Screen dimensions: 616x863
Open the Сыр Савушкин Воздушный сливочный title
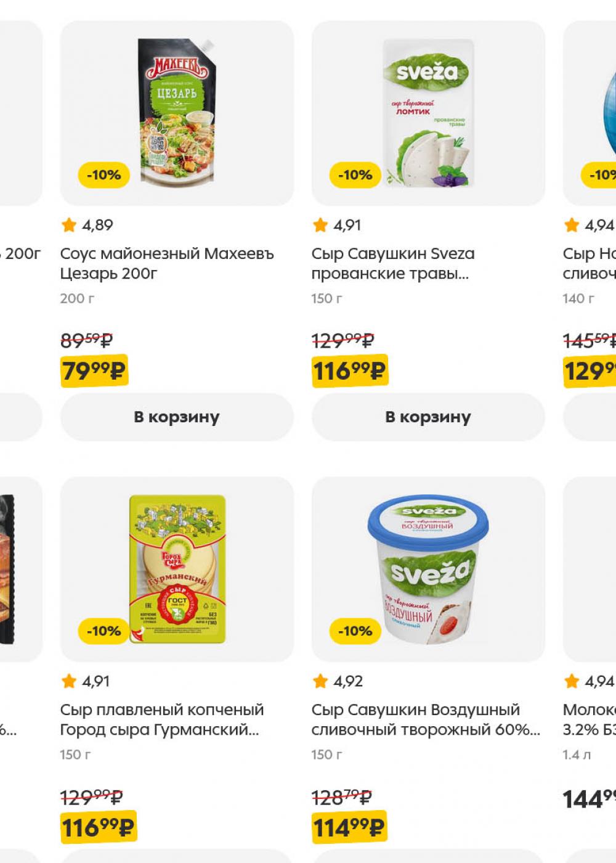pyautogui.click(x=426, y=719)
